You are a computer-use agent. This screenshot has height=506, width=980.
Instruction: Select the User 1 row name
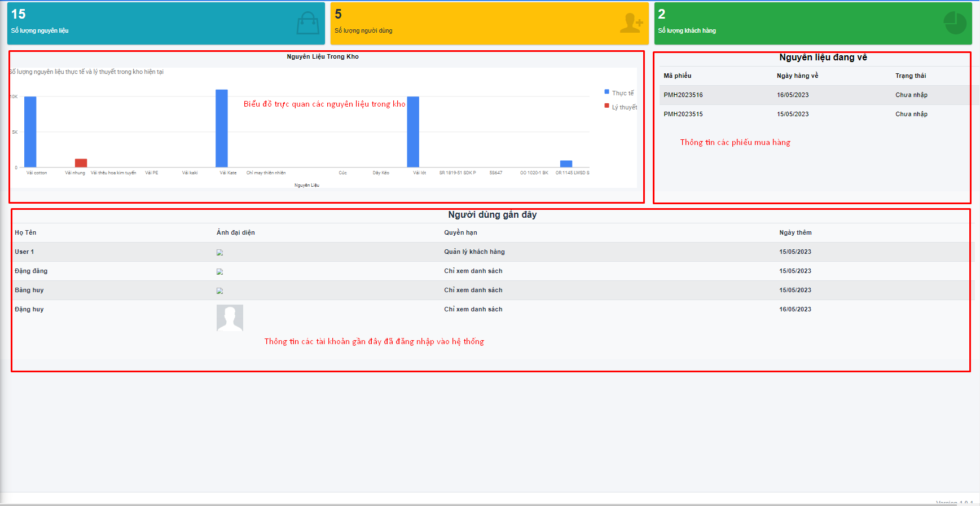pyautogui.click(x=24, y=252)
